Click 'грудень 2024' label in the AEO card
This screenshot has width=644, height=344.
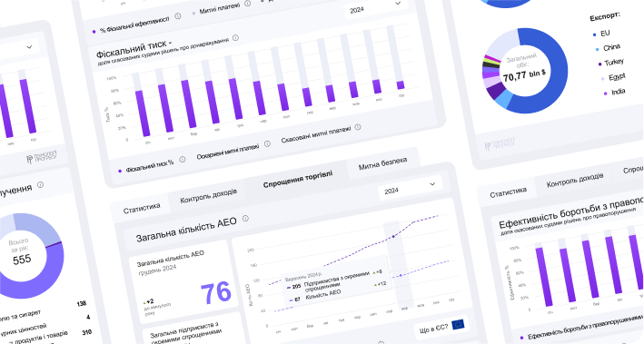point(157,270)
